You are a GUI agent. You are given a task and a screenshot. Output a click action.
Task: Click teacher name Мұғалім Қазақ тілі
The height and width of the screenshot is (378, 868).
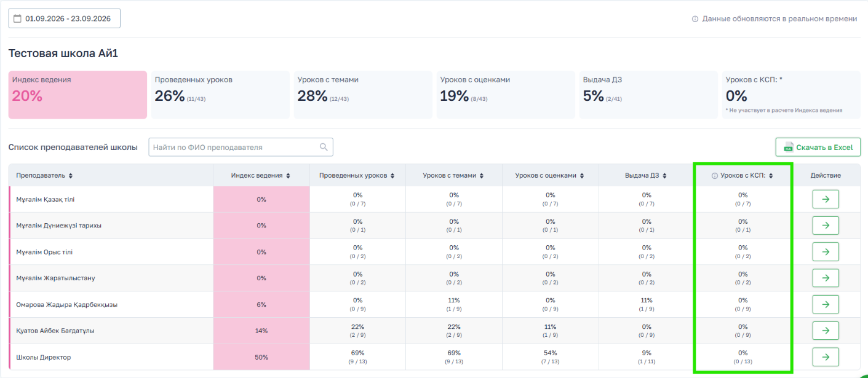click(x=46, y=199)
